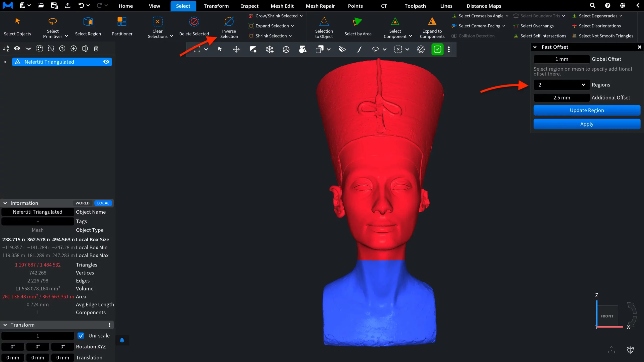Collapse the Transform panel
Image resolution: width=644 pixels, height=362 pixels.
pyautogui.click(x=5, y=325)
